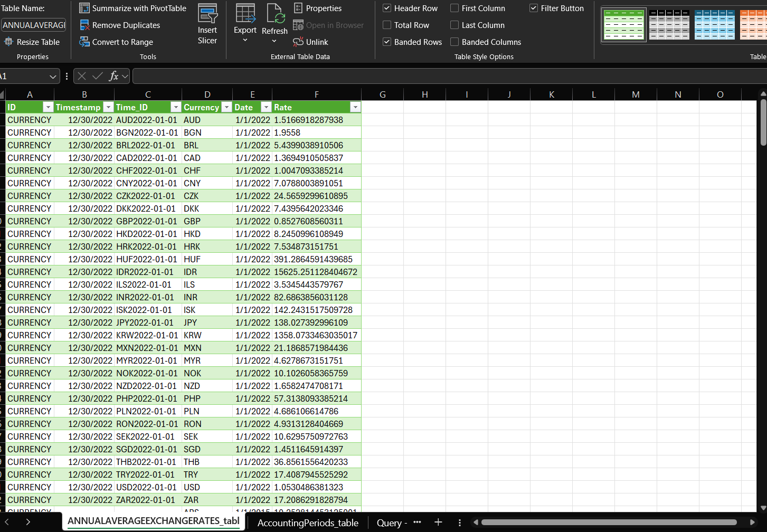
Task: Select the GBP currency cell
Action: (207, 221)
